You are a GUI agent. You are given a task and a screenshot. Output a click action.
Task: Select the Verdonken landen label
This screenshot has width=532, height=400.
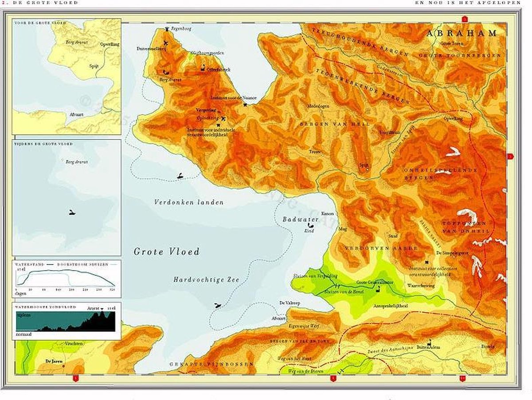189,202
